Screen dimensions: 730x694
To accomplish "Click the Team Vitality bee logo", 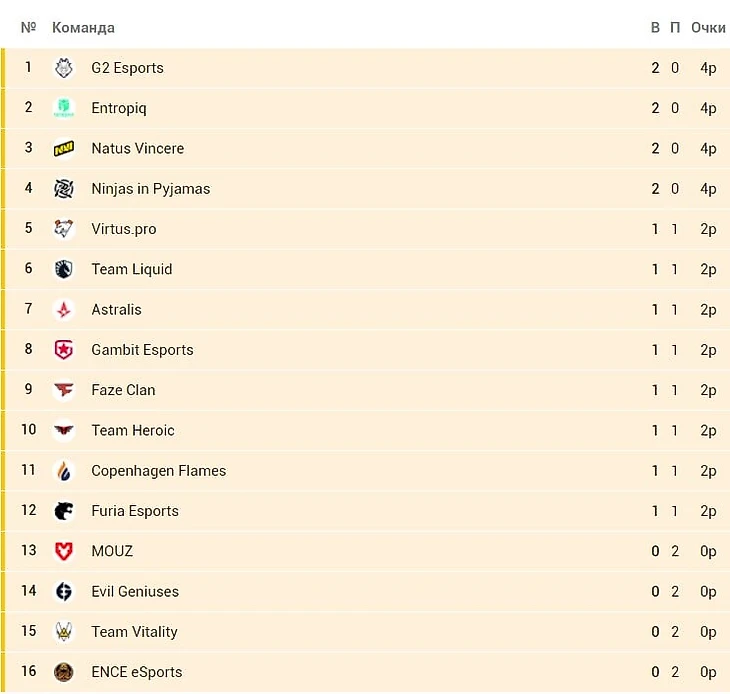I will [64, 632].
